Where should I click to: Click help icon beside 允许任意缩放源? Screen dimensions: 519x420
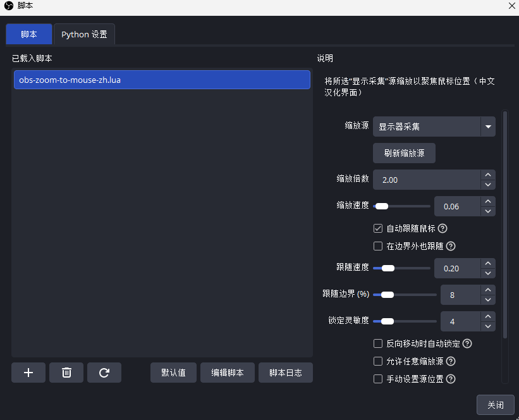[451, 362]
